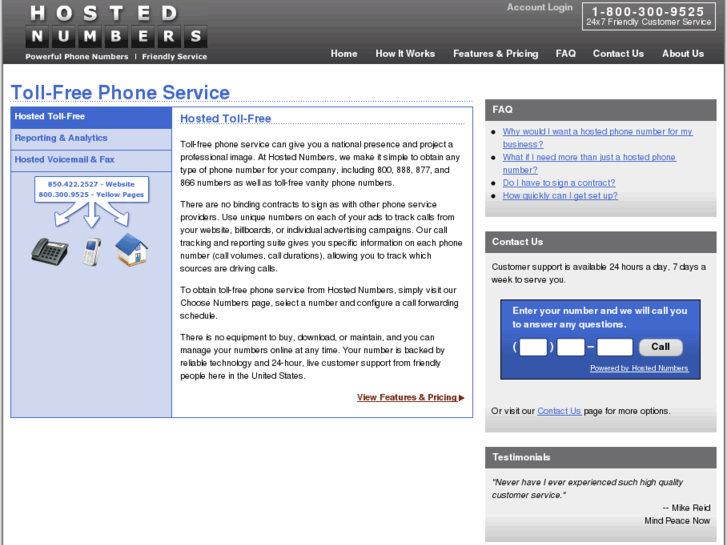Open FAQ about why want hosted phone number

tap(598, 138)
